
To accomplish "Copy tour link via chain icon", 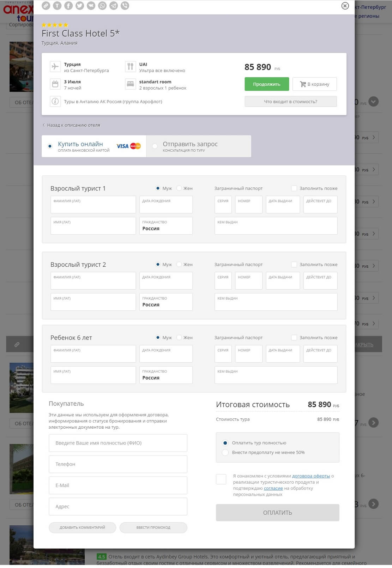I will (46, 6).
